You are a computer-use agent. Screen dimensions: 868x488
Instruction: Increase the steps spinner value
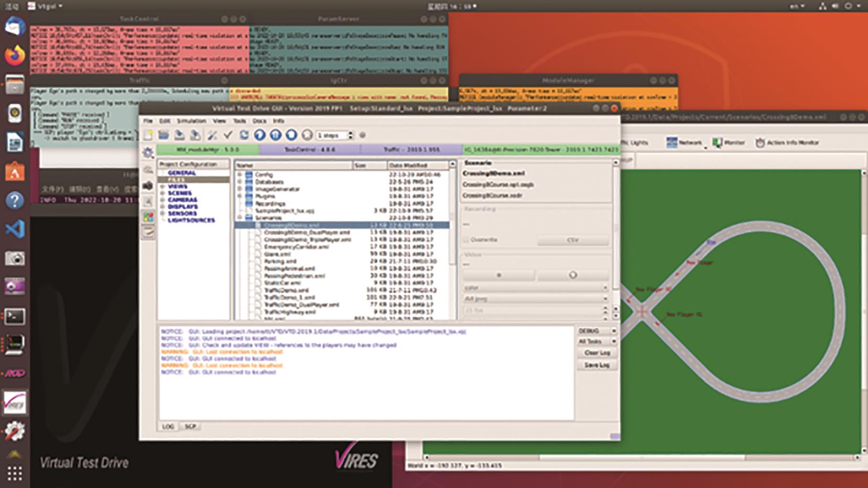tap(351, 133)
